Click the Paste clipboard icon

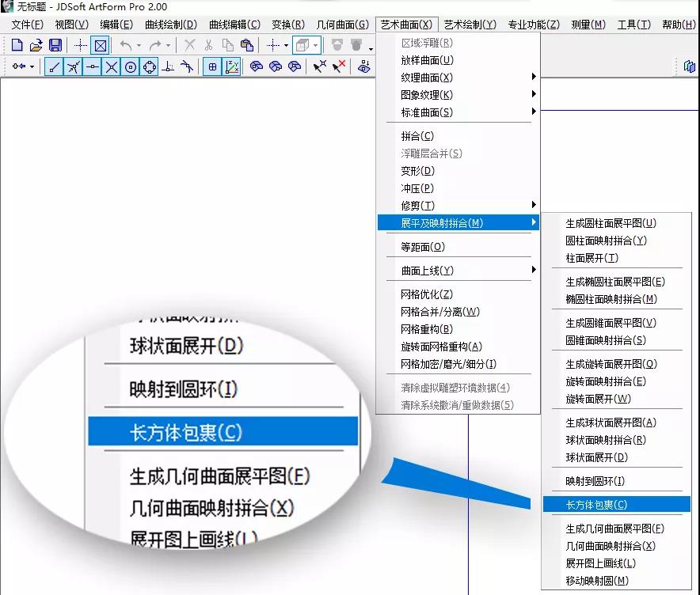point(247,45)
